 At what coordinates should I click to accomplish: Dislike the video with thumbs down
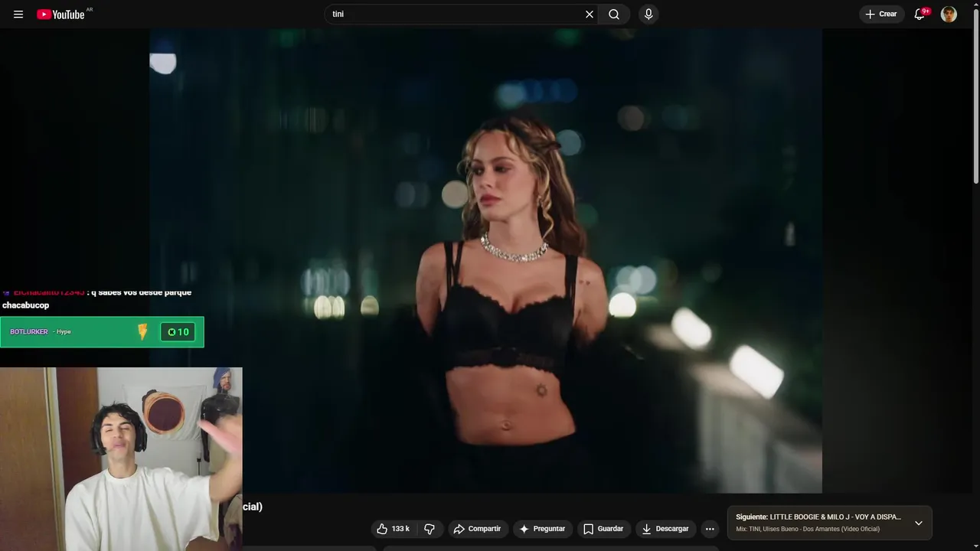click(430, 529)
